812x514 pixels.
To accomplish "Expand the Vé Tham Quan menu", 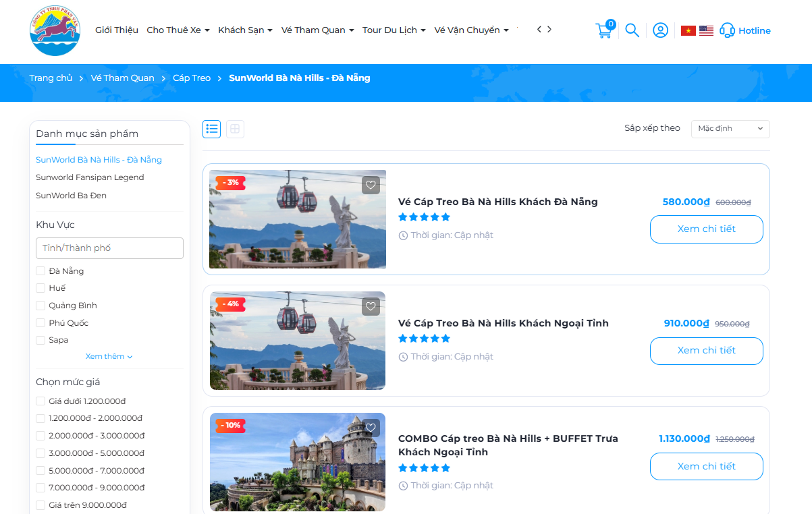I will pyautogui.click(x=318, y=30).
